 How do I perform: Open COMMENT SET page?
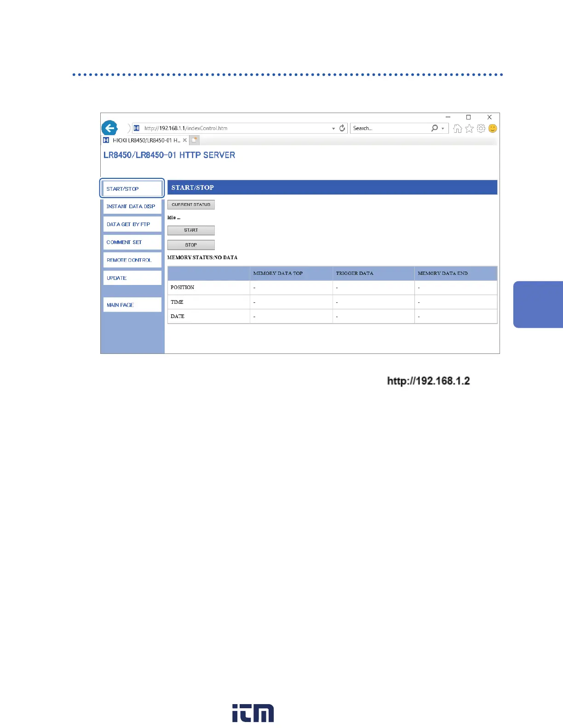[132, 242]
